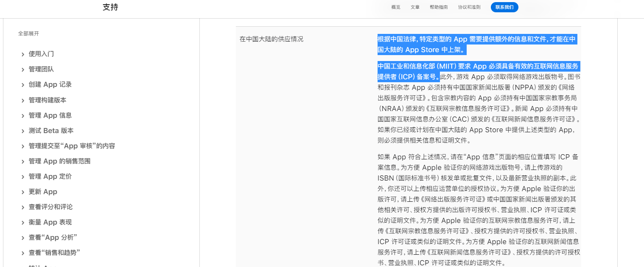Open the 概览 tab in top navigation
Viewport: 644px width, 267px height.
point(395,7)
